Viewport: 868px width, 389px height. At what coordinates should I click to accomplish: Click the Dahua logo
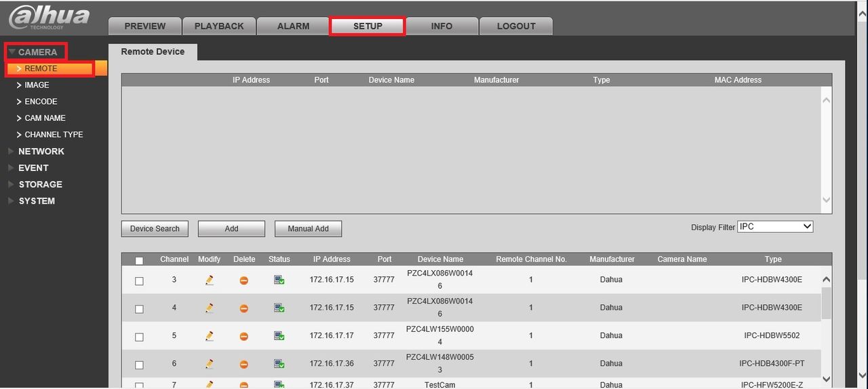click(49, 17)
